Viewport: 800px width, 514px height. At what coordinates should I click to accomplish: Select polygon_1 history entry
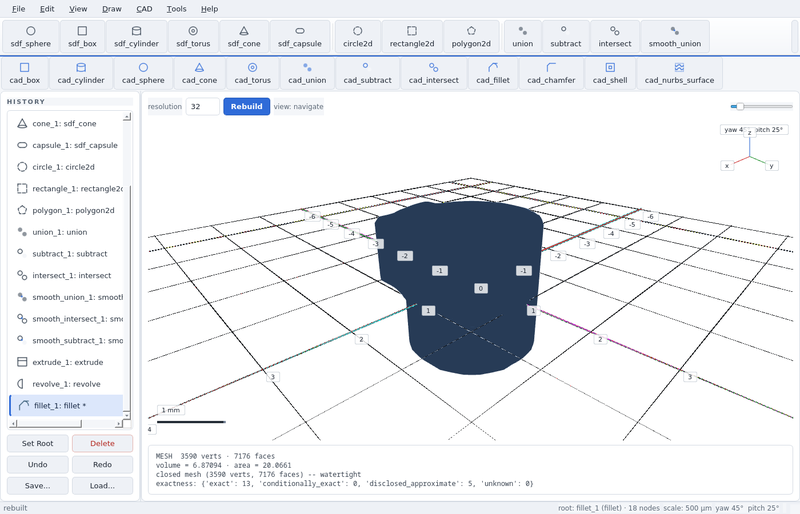[x=66, y=210]
